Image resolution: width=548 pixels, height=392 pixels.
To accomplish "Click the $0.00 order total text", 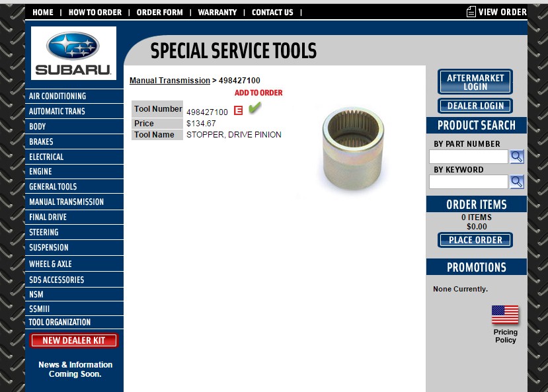I will pyautogui.click(x=477, y=226).
